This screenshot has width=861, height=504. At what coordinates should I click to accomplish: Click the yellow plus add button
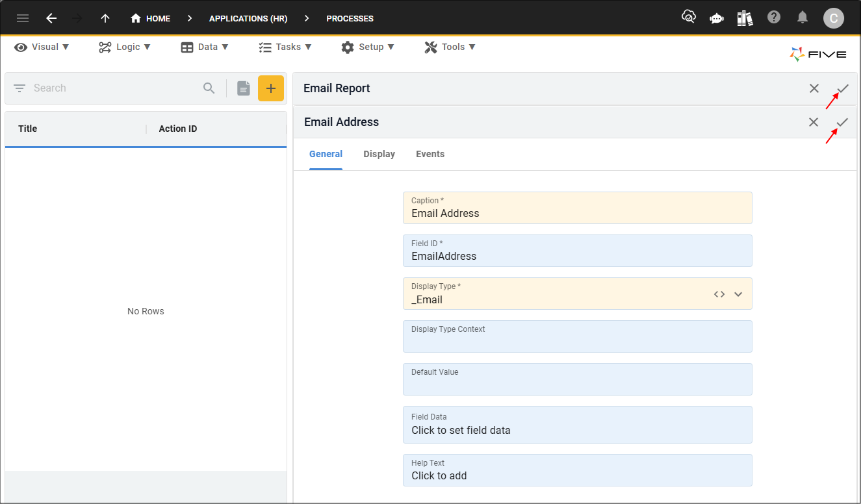pyautogui.click(x=271, y=88)
